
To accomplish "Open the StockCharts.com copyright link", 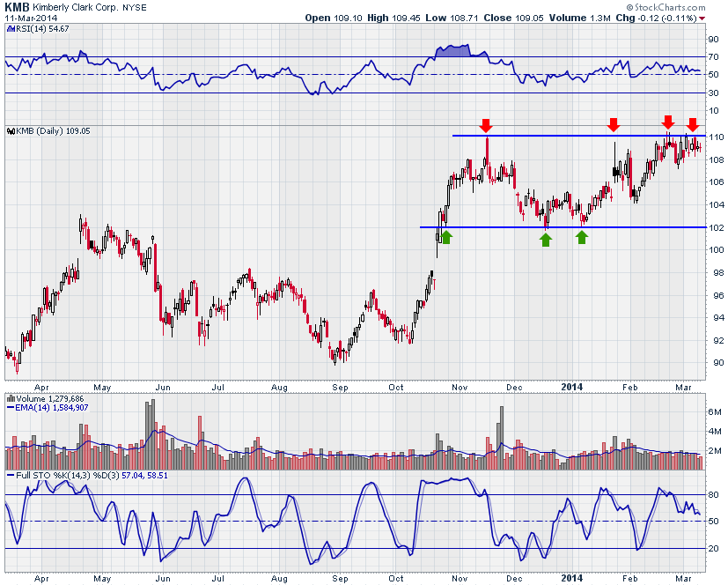I will tap(665, 7).
